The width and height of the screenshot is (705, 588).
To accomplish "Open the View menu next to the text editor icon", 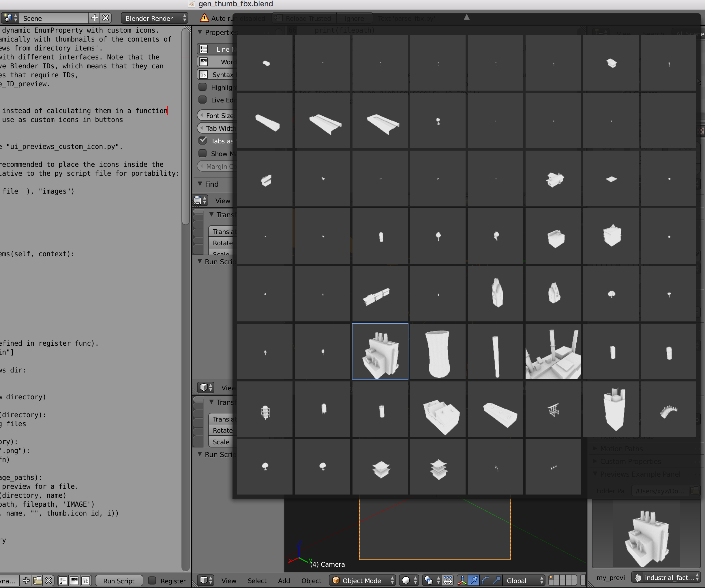I will (223, 201).
